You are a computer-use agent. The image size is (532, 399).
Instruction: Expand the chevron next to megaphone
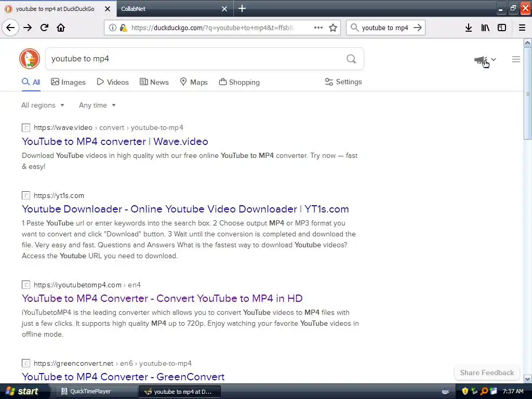(x=494, y=59)
